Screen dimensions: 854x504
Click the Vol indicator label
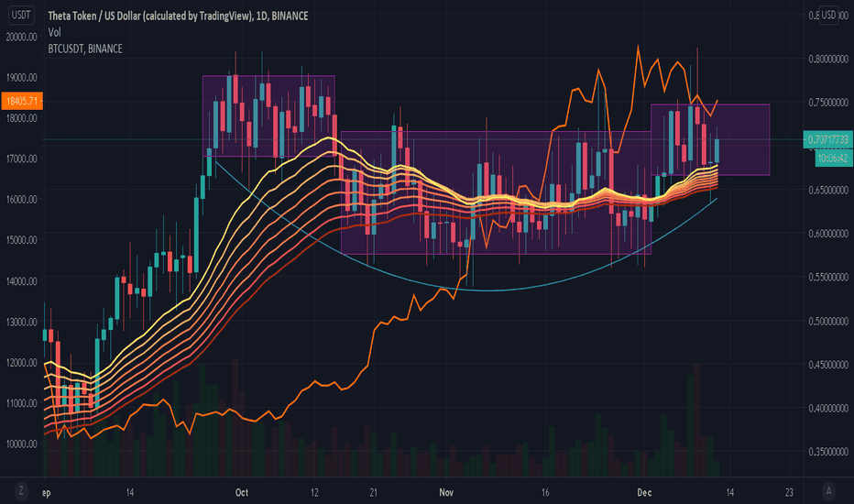(x=54, y=32)
